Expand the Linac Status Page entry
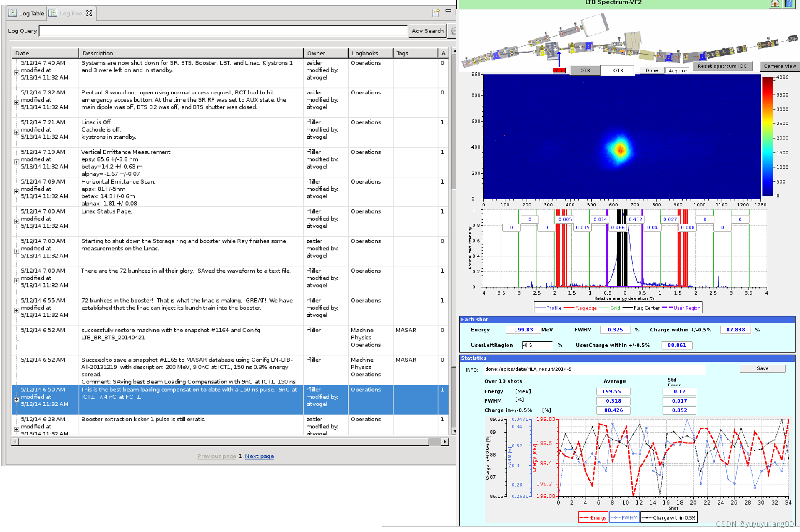 [x=17, y=221]
